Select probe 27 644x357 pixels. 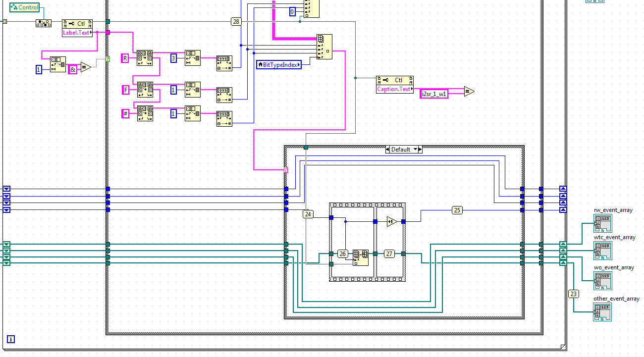pos(389,254)
